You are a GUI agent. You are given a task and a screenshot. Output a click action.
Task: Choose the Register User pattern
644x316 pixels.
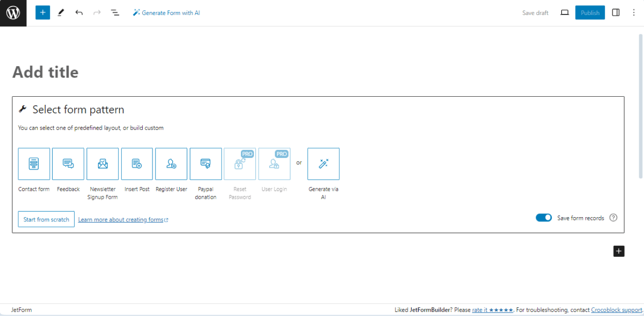(171, 164)
